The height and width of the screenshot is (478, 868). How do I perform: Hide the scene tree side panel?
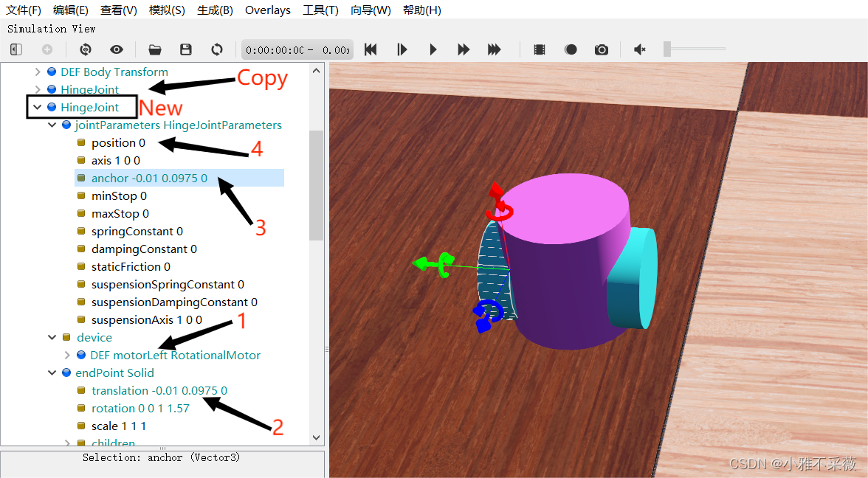pos(16,49)
